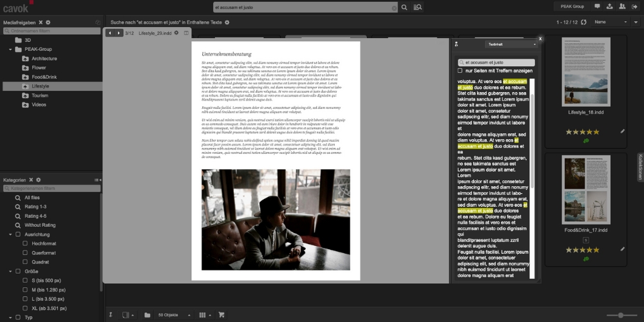Select the Food&Drink folder
Viewport: 644px width, 322px height.
tap(44, 77)
